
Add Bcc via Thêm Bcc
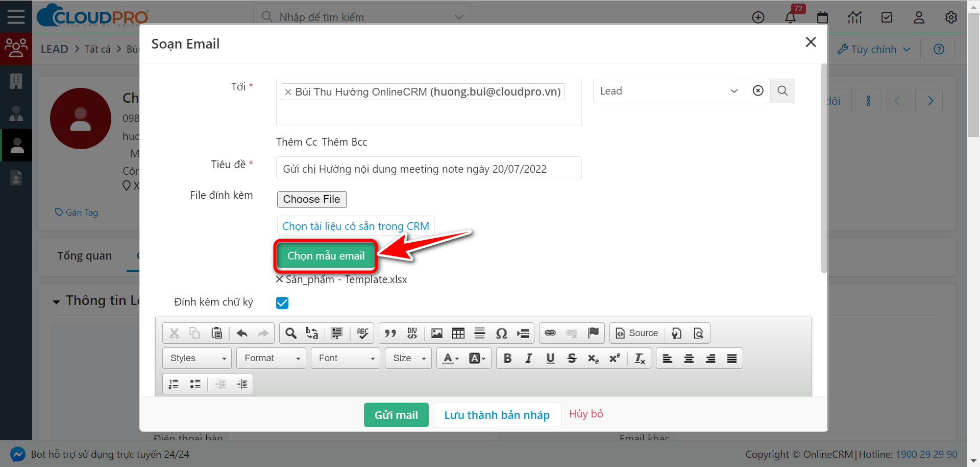pyautogui.click(x=345, y=142)
